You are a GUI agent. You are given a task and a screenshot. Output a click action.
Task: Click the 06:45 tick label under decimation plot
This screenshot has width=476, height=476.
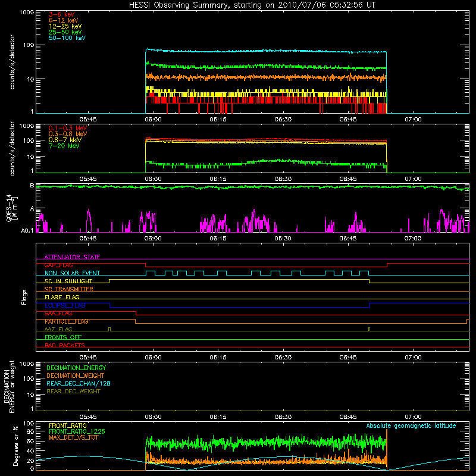348,417
